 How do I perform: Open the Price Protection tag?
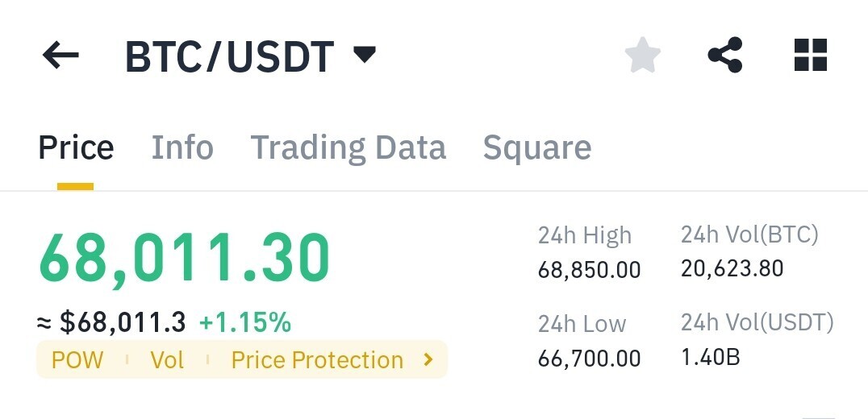point(317,360)
